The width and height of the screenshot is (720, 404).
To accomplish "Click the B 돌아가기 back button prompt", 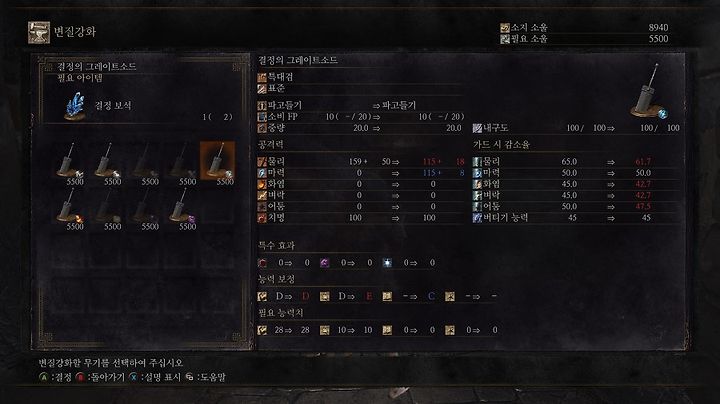I will click(x=100, y=377).
